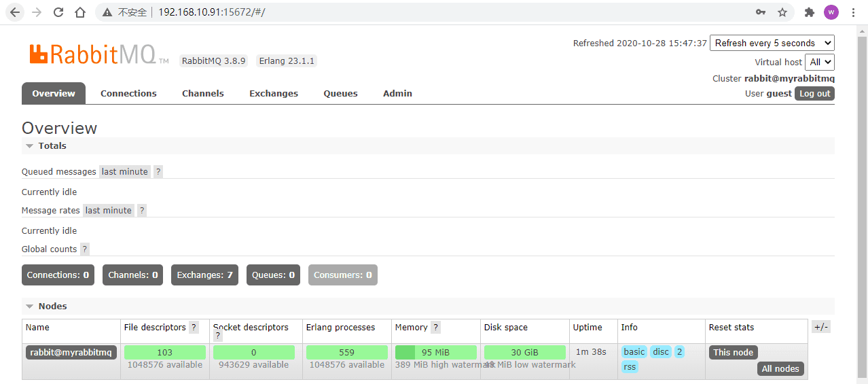868x384 pixels.
Task: Open the Exchanges tab
Action: coord(274,94)
